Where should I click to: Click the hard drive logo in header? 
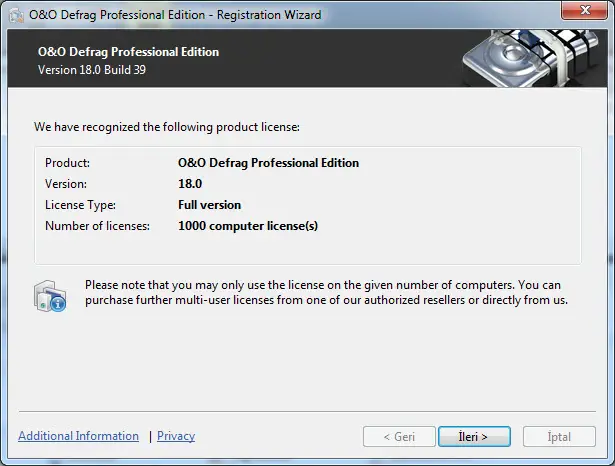click(x=529, y=58)
